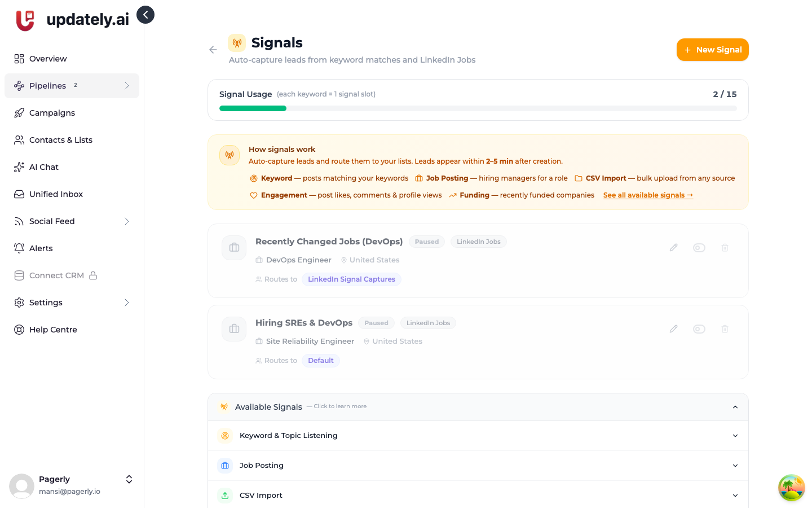Open the updately.ai logo home

pyautogui.click(x=72, y=20)
